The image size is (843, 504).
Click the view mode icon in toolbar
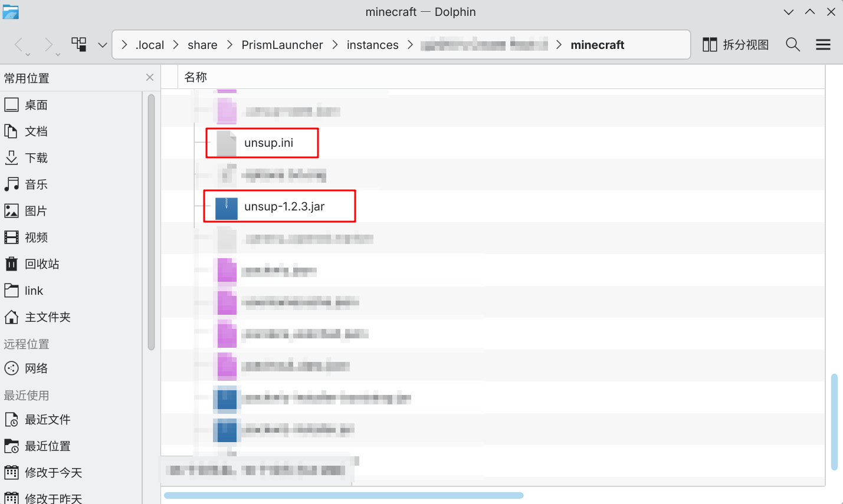[x=79, y=44]
